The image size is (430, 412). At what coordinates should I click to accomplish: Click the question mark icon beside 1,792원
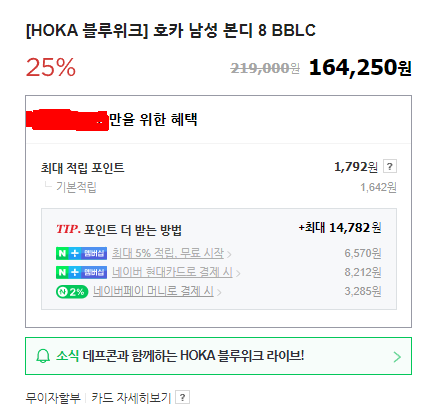[390, 166]
